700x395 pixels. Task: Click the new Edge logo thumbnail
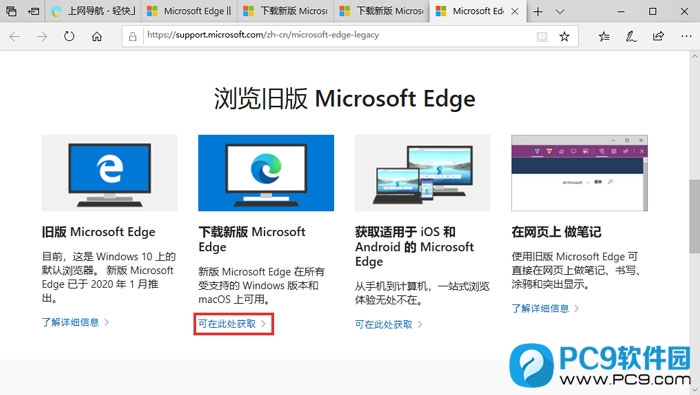coord(266,173)
